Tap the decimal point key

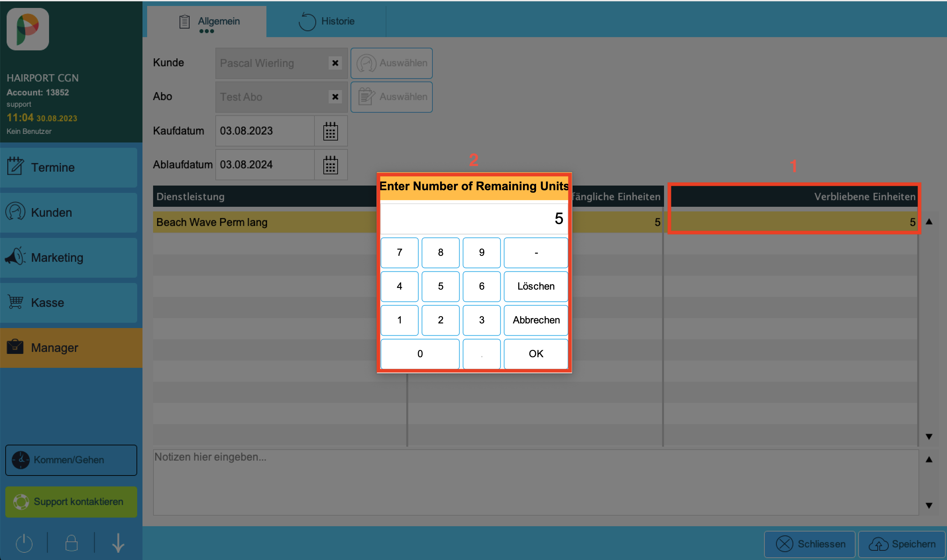click(482, 354)
